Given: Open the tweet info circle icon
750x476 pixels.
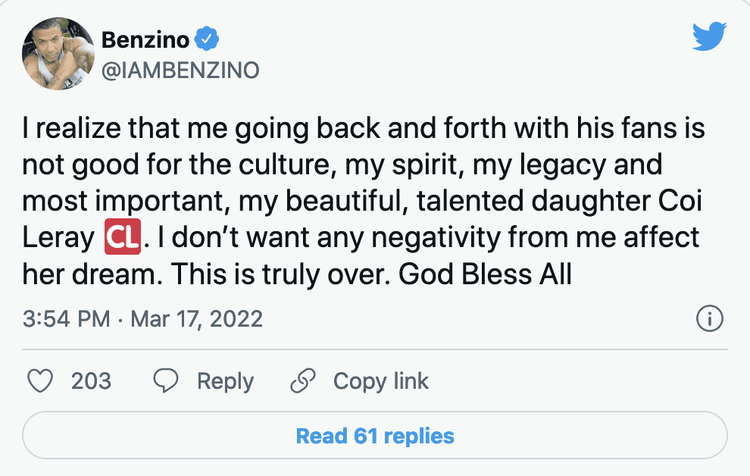Looking at the screenshot, I should 708,319.
